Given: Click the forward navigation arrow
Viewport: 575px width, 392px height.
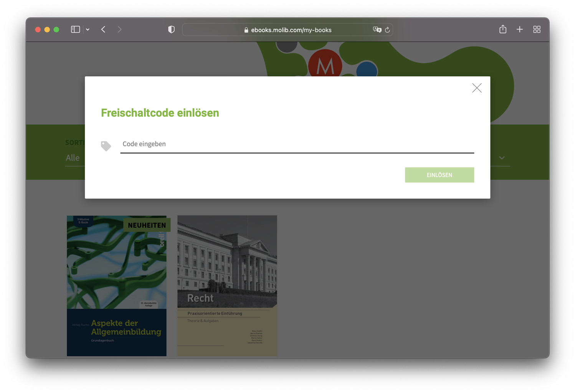Looking at the screenshot, I should pos(119,29).
